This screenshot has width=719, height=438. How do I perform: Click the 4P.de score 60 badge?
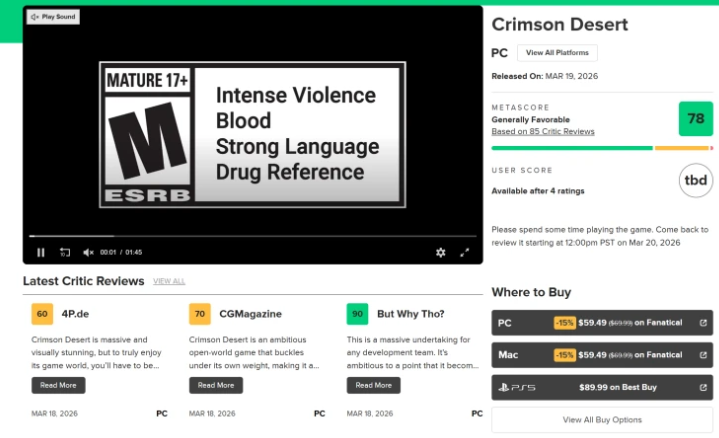tap(42, 314)
